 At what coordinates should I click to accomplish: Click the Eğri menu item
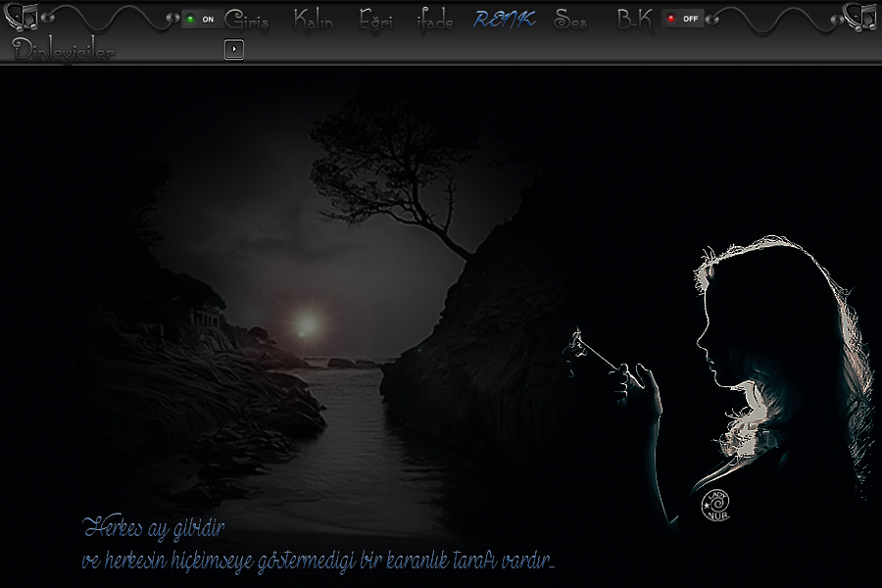click(375, 20)
